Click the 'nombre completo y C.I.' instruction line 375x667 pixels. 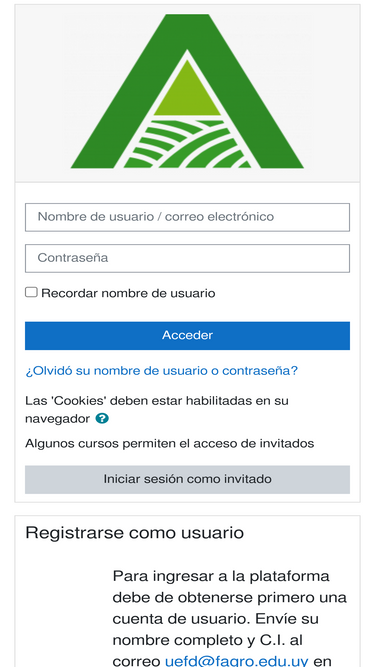point(207,640)
